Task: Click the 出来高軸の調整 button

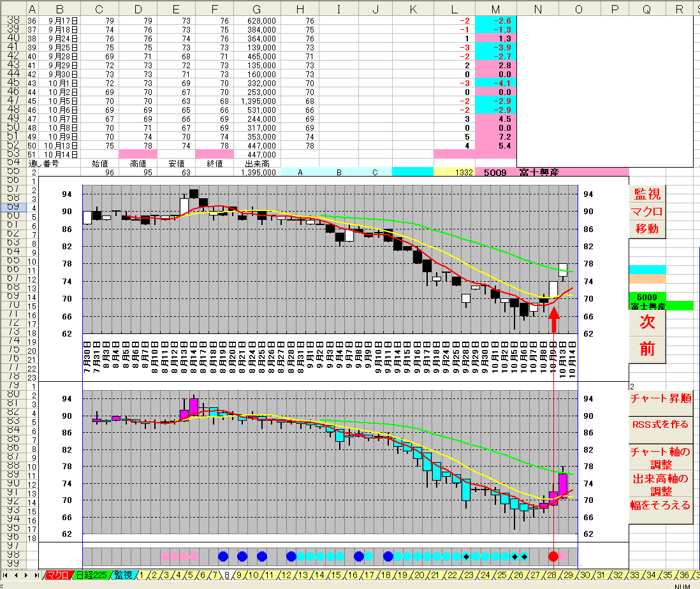Action: [x=660, y=484]
